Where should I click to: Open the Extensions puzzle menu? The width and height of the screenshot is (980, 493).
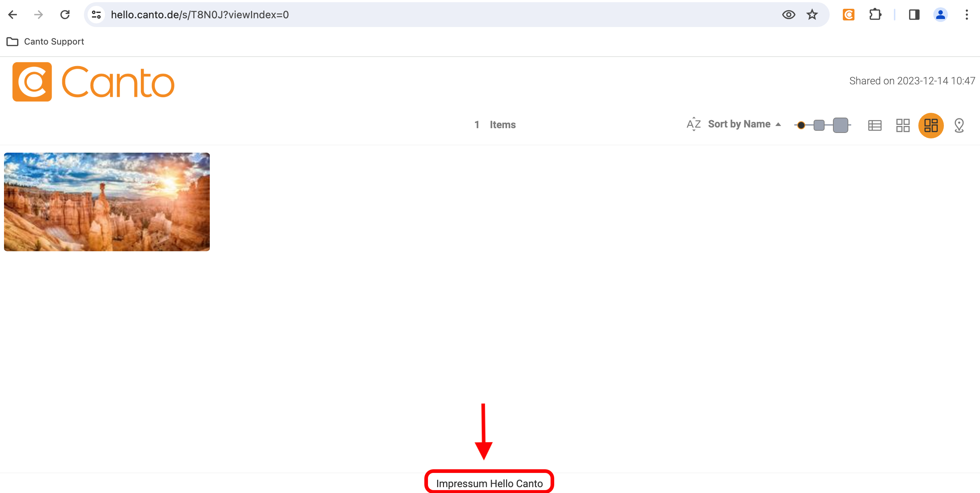click(x=875, y=15)
